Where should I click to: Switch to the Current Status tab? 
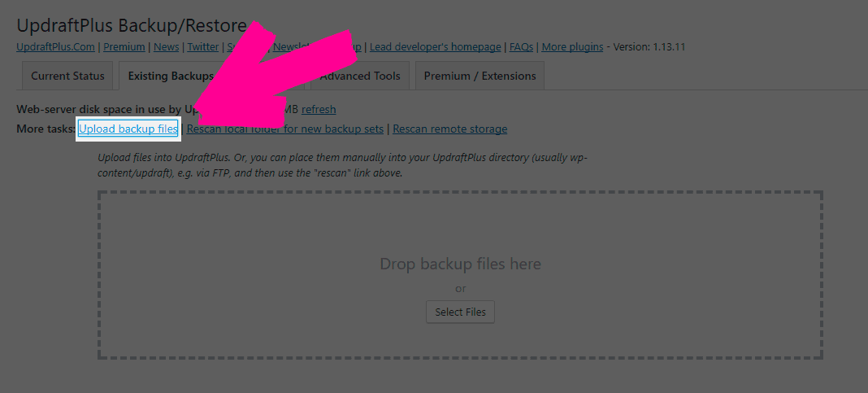(x=67, y=76)
